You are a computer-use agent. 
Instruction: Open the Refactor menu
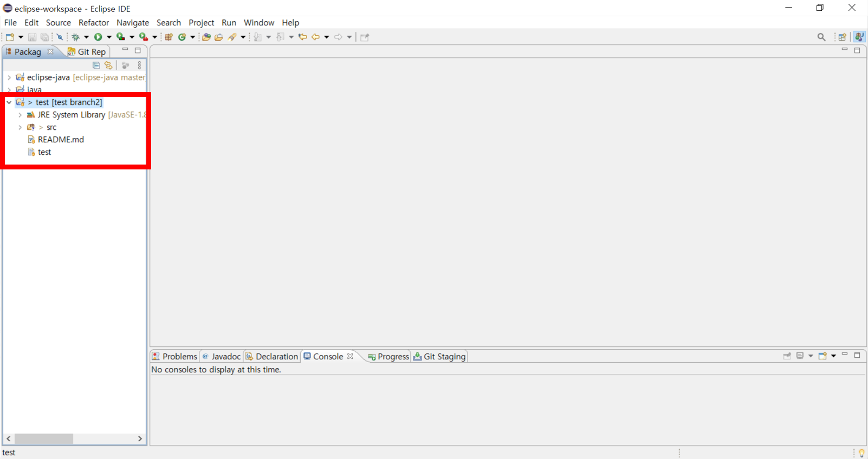[x=94, y=23]
